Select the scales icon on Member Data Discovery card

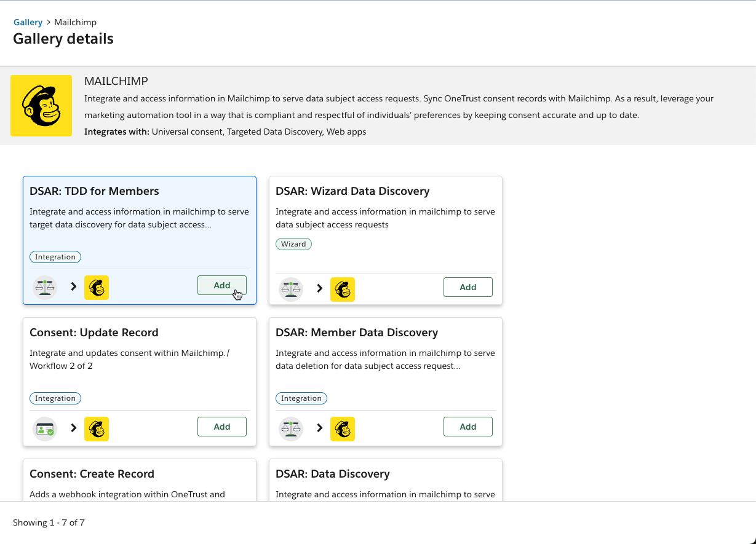(x=290, y=428)
